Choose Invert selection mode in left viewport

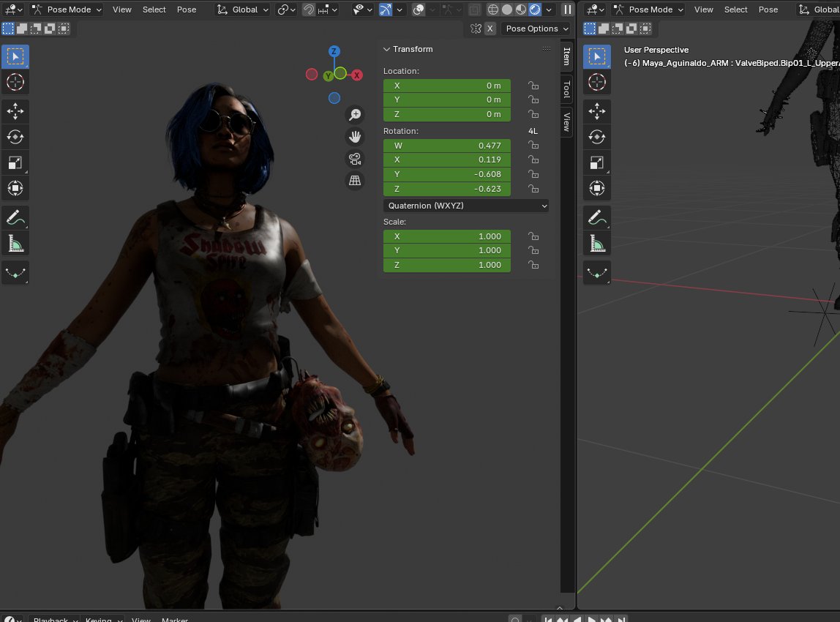coord(50,29)
